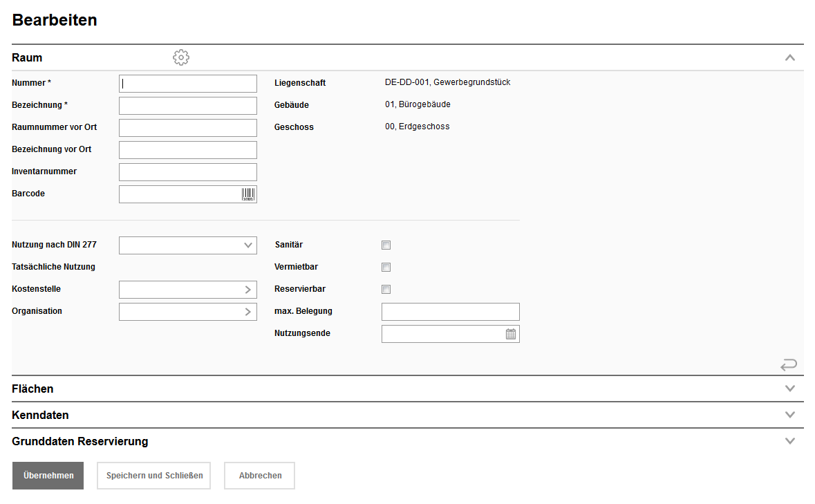Image resolution: width=815 pixels, height=504 pixels.
Task: Cancel editing with Abbrechen
Action: coord(260,476)
